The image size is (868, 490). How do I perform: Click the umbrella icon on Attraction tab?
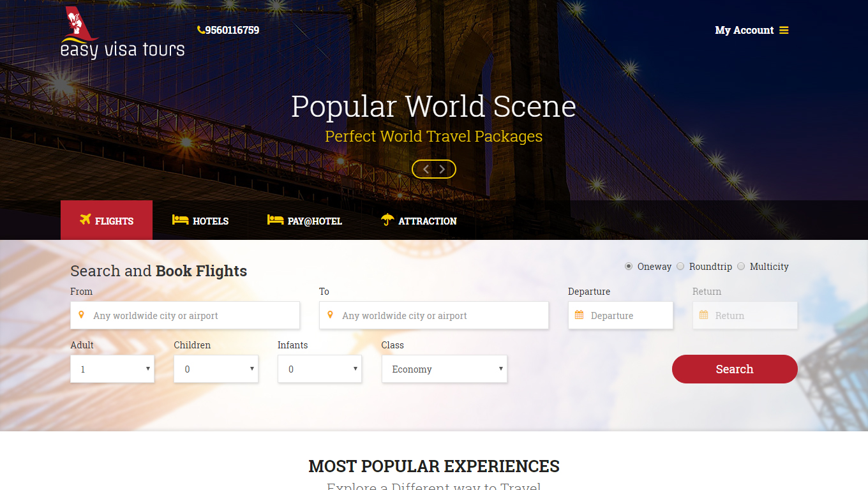tap(387, 219)
